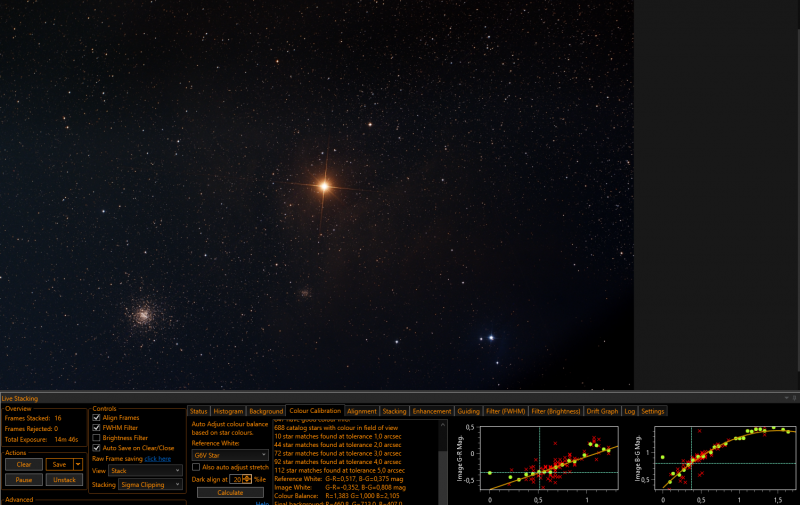Click the Clear button under Actions

(23, 465)
